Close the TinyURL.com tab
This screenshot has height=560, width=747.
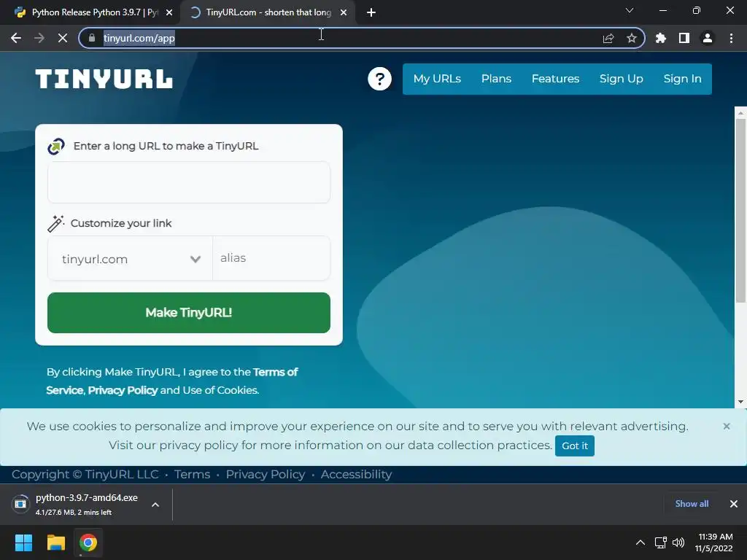click(x=344, y=12)
